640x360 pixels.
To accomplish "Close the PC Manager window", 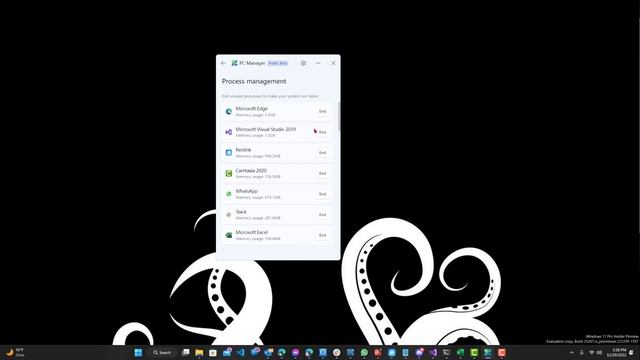I will click(333, 63).
